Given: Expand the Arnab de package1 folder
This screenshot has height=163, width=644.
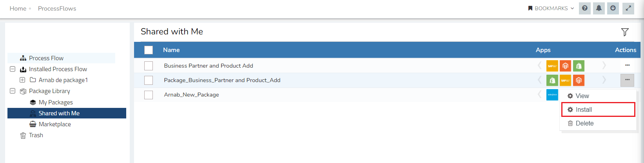Looking at the screenshot, I should [x=22, y=80].
